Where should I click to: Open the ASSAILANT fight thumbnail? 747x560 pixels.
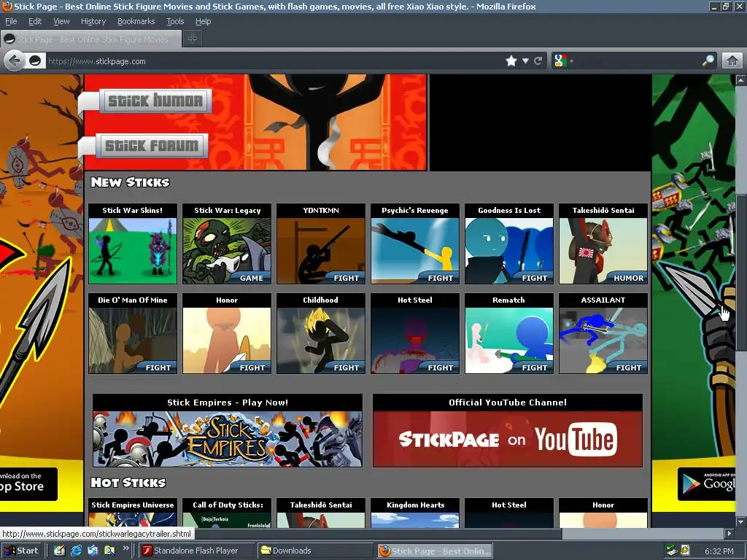pyautogui.click(x=603, y=333)
